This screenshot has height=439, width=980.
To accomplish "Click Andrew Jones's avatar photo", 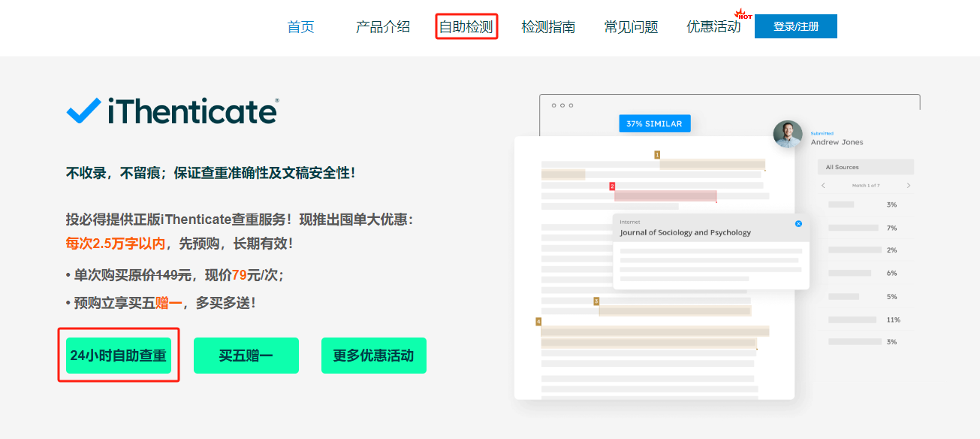I will [x=788, y=134].
